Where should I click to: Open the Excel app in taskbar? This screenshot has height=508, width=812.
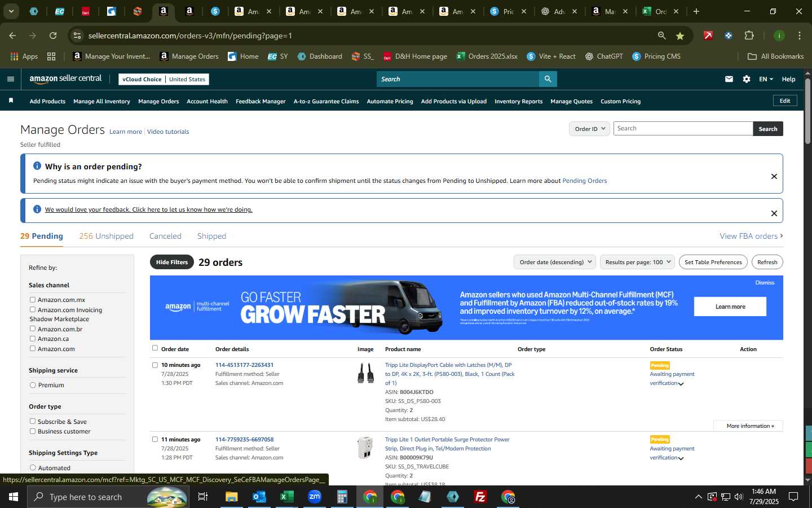pos(286,497)
